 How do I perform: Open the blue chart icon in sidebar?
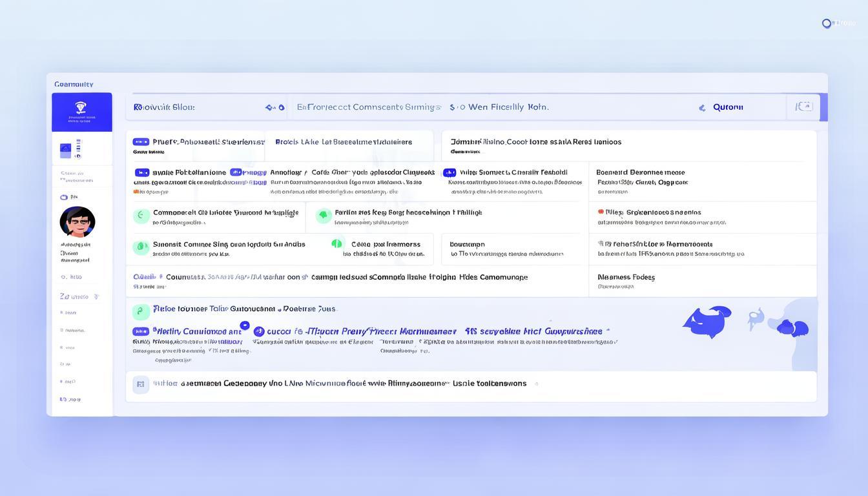point(66,150)
